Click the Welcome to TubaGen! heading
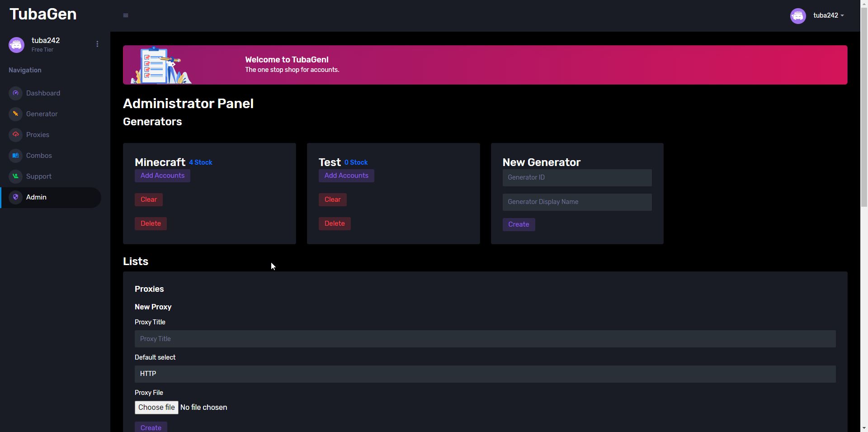 click(287, 60)
